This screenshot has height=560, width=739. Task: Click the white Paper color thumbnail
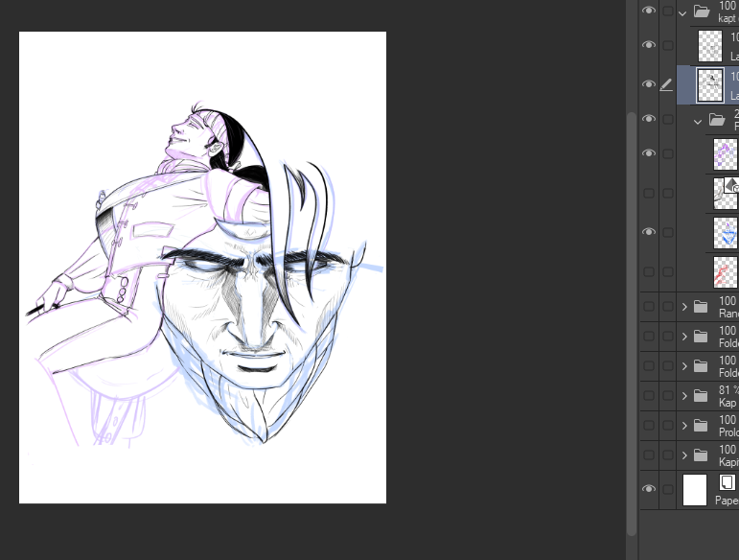[x=695, y=490]
